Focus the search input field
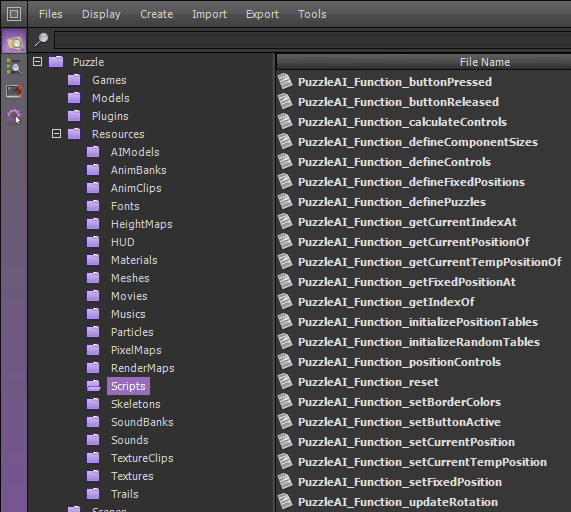The height and width of the screenshot is (512, 571). tap(312, 40)
